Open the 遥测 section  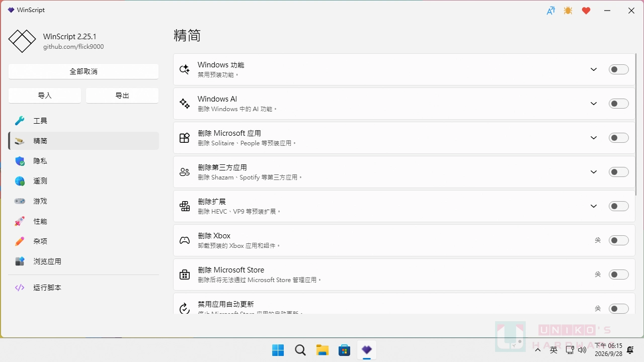coord(84,181)
